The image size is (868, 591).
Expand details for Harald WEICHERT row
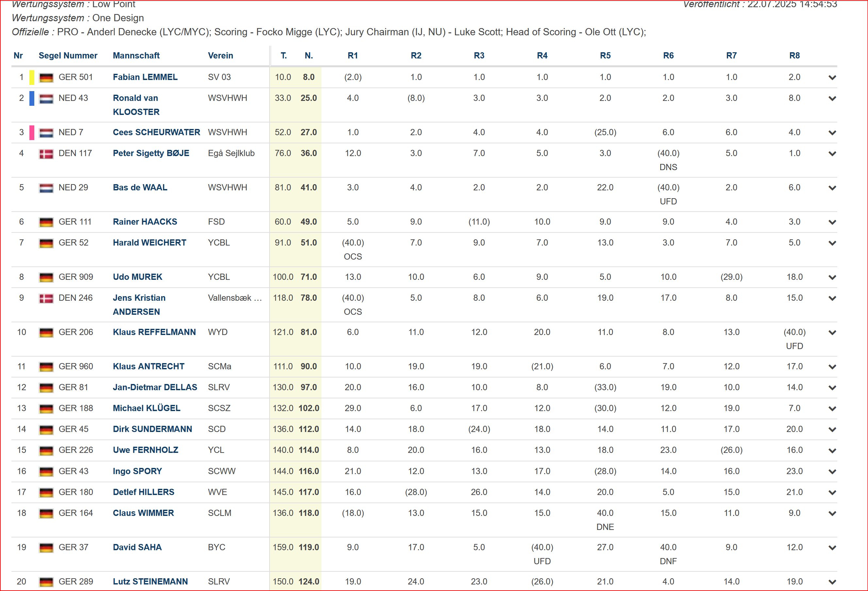832,243
